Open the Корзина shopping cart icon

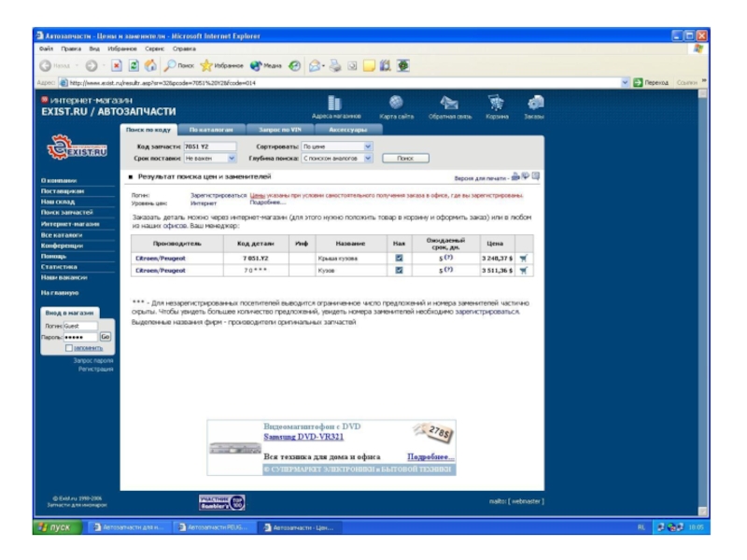click(497, 103)
